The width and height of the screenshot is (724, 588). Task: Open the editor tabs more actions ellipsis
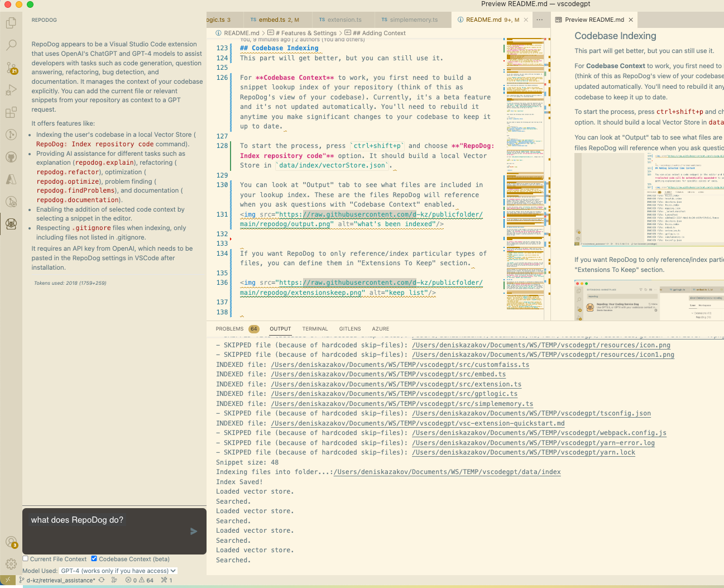(539, 20)
